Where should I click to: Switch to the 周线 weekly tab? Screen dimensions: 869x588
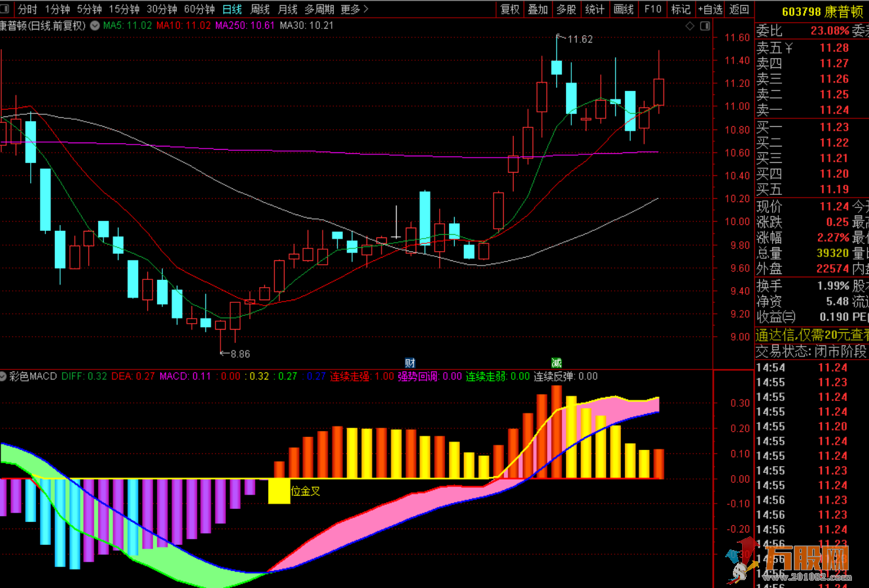[x=260, y=9]
